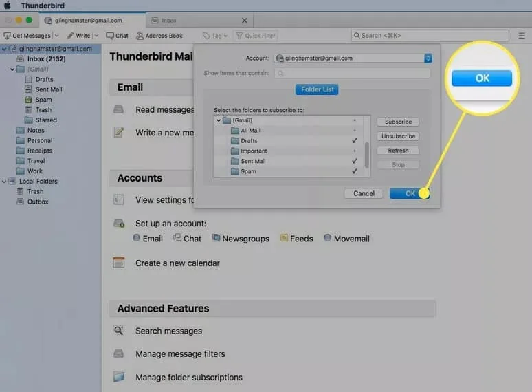Open Chat from the toolbar
Viewport: 532px width, 392px height.
(117, 36)
